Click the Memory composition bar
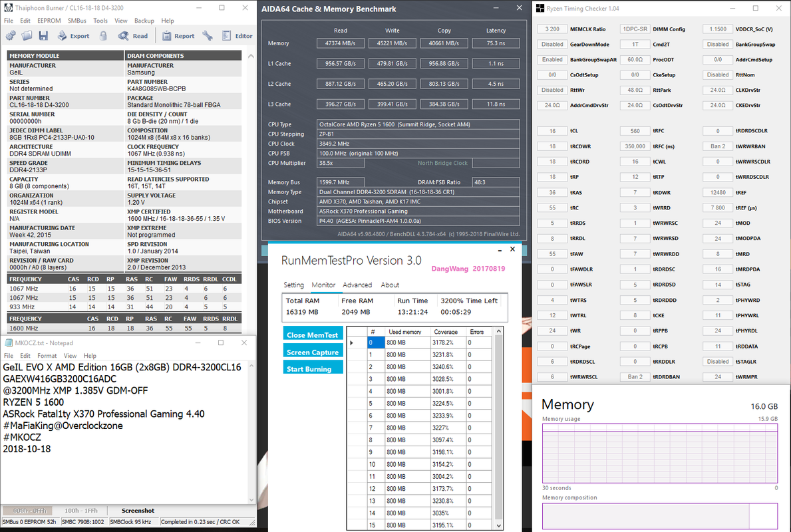 pos(660,516)
